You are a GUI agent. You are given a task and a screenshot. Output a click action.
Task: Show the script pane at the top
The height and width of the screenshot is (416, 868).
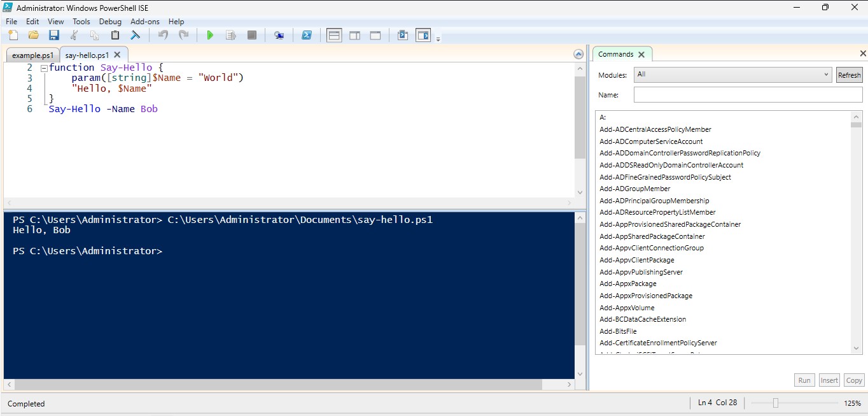(x=334, y=35)
